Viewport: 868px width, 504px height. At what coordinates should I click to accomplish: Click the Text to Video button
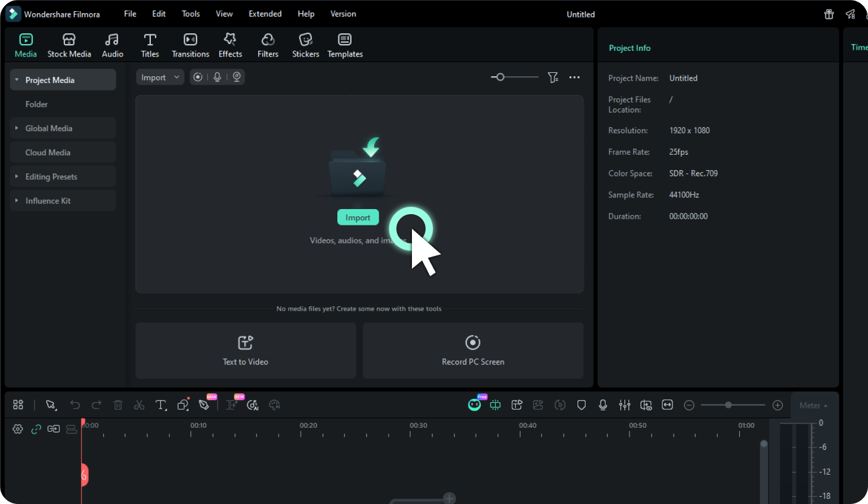[245, 350]
